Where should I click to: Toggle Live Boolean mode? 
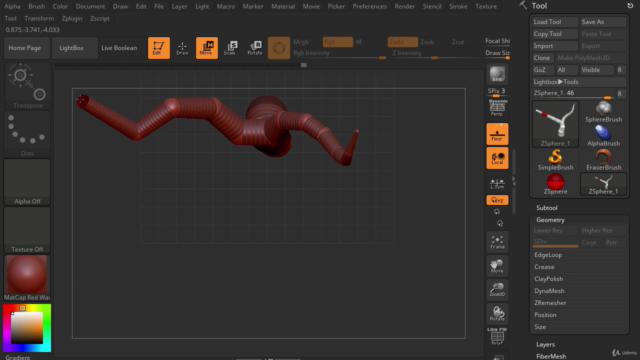pos(119,48)
